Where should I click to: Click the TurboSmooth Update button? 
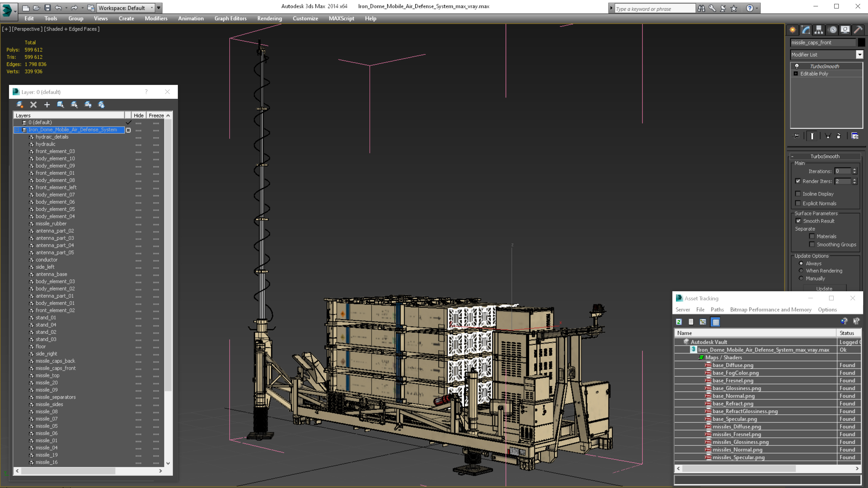click(x=824, y=289)
